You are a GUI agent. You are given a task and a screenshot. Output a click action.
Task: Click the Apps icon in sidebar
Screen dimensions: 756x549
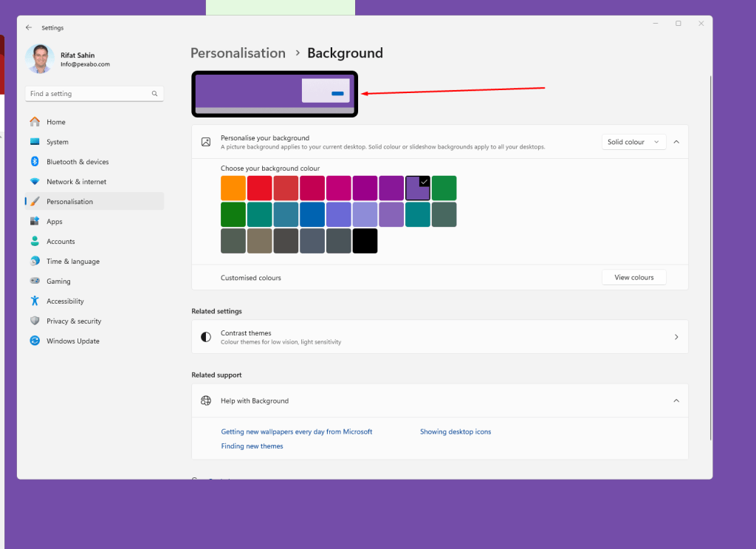[35, 221]
